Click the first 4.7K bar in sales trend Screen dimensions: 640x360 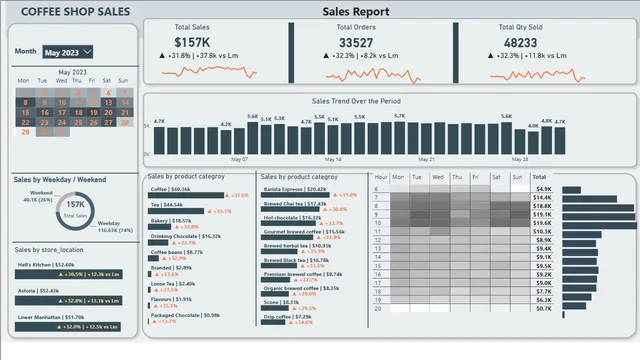pos(159,140)
